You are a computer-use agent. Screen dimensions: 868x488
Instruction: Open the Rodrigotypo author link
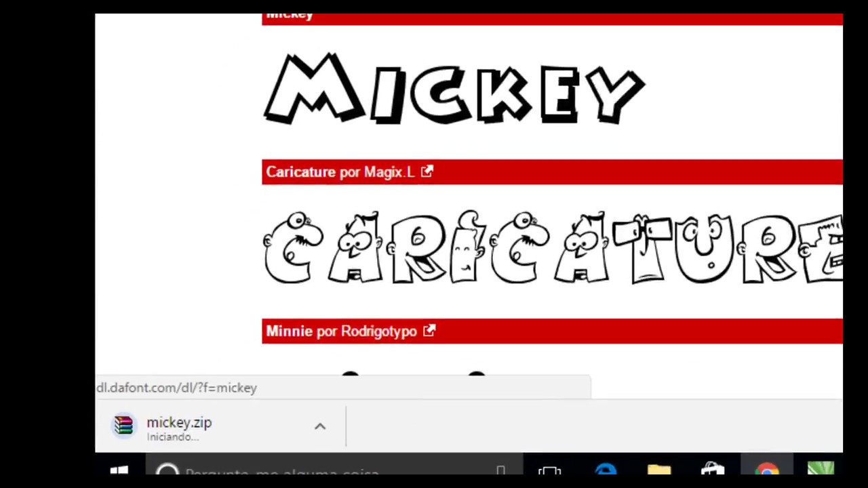tap(378, 331)
